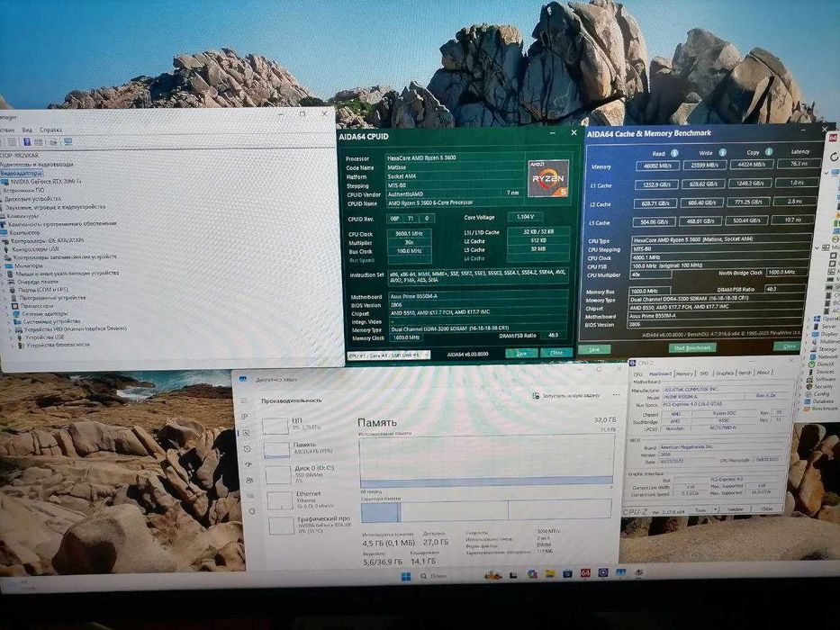Screen dimensions: 840x630
Task: Click Save in AIDA64 CPUID window
Action: coord(521,354)
